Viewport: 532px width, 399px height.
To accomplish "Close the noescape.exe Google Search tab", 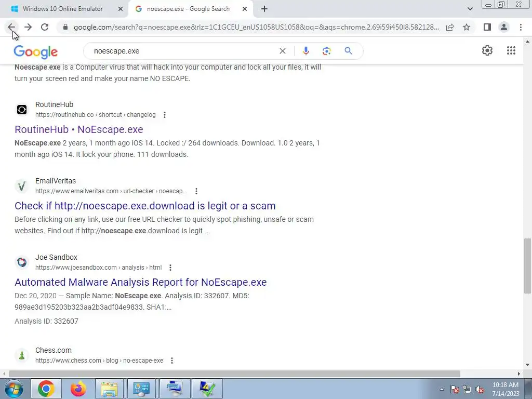I will pyautogui.click(x=245, y=9).
